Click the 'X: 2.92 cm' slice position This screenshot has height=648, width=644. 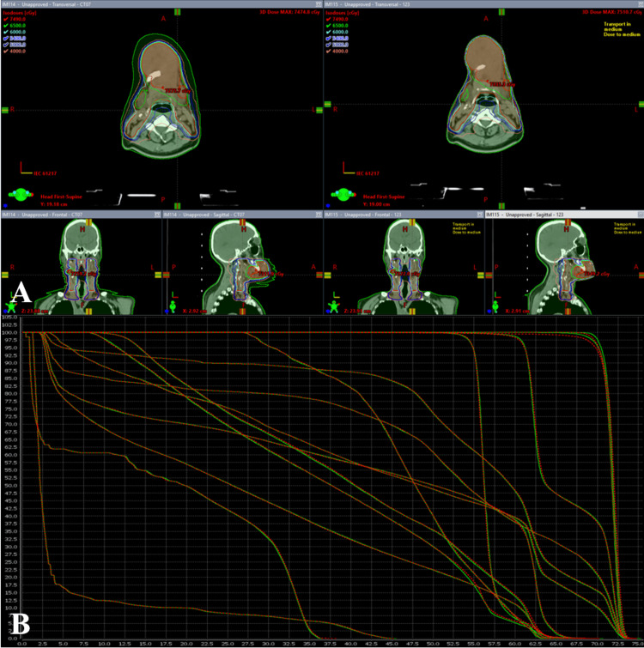pos(193,312)
